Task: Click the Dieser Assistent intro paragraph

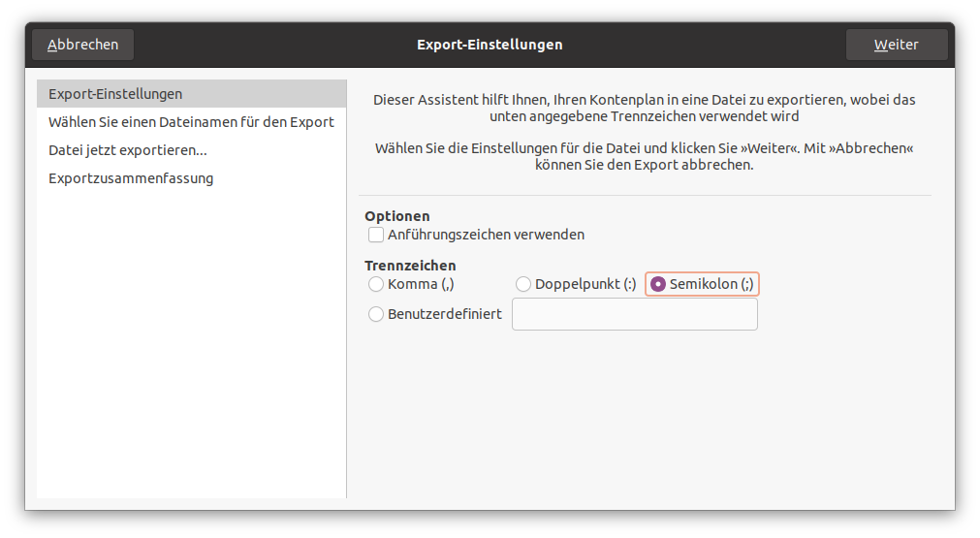Action: click(x=644, y=108)
